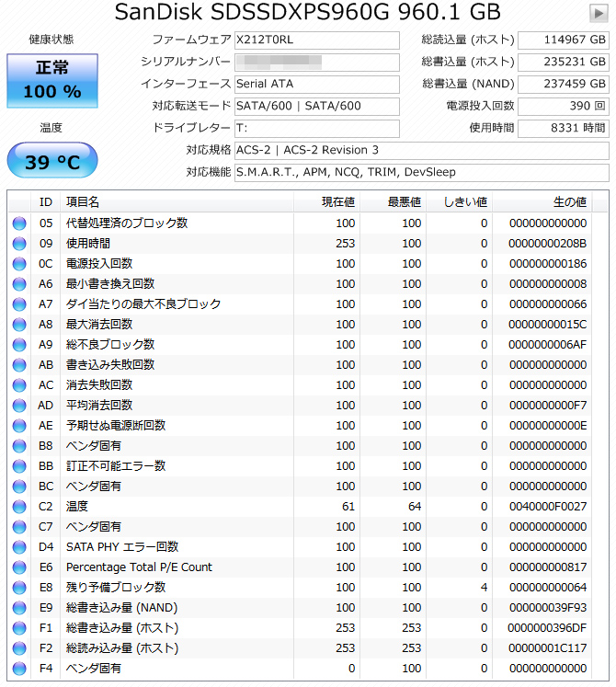The width and height of the screenshot is (616, 687).
Task: Click the serial number field
Action: pos(317,62)
